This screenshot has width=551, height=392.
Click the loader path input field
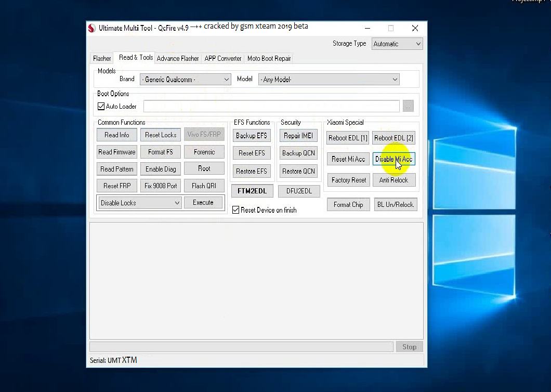pyautogui.click(x=271, y=106)
